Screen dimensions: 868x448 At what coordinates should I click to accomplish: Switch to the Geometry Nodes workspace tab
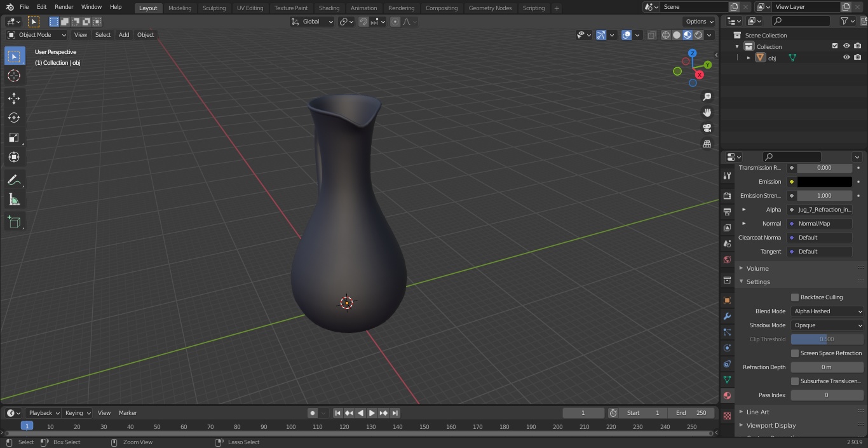coord(490,8)
